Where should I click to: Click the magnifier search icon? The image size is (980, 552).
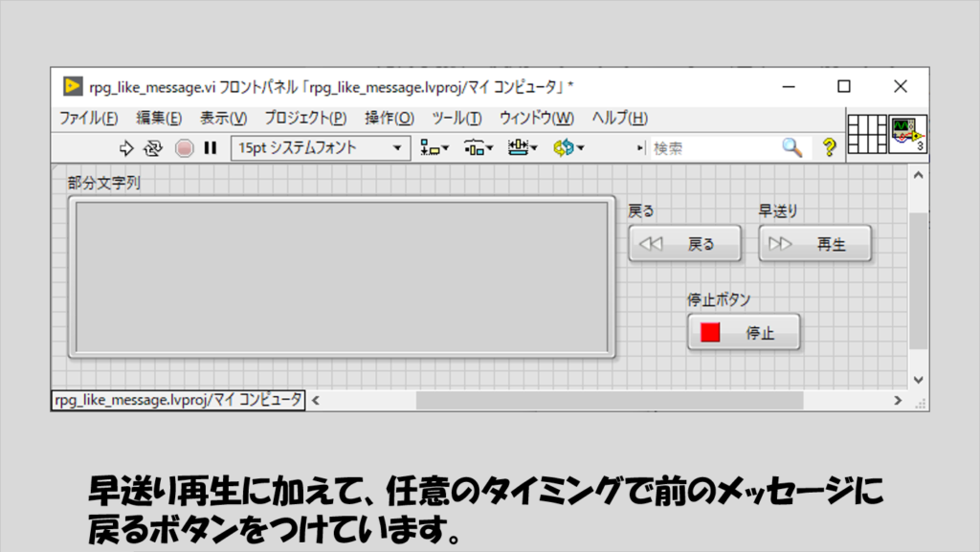791,147
